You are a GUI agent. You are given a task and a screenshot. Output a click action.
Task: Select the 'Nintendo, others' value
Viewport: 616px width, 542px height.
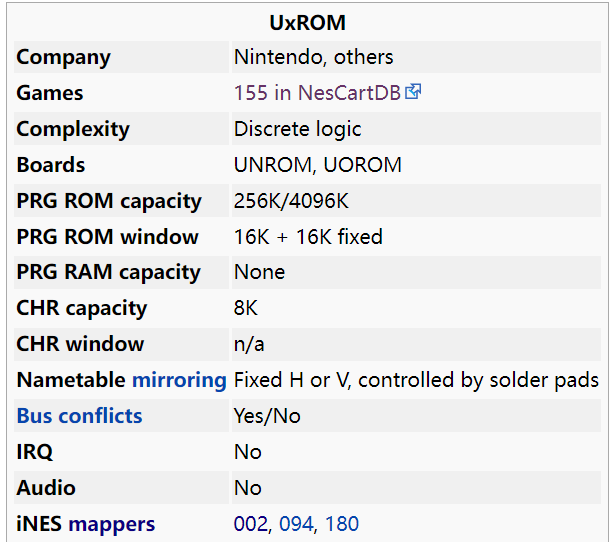click(x=313, y=57)
